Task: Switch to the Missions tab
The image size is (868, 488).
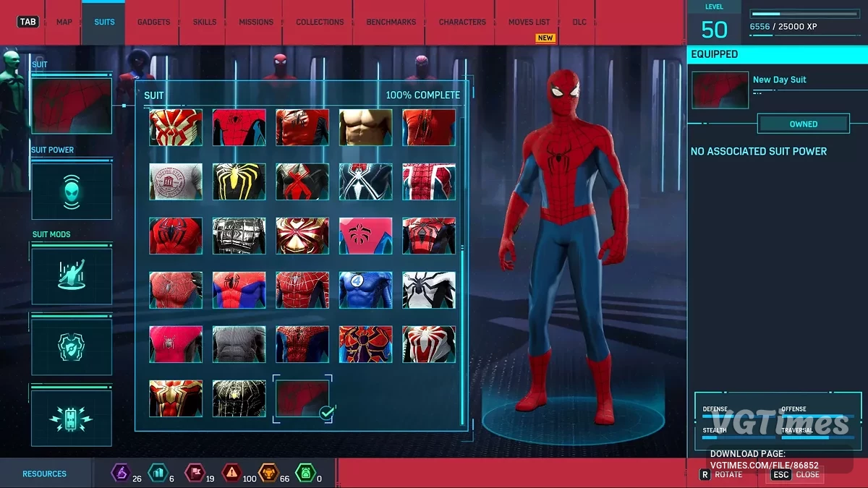Action: coord(256,22)
